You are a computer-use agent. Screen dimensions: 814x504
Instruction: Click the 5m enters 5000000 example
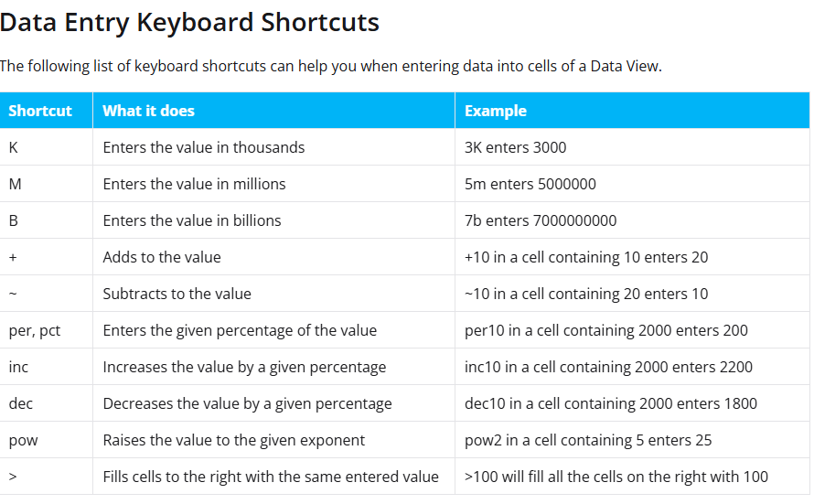pos(530,184)
